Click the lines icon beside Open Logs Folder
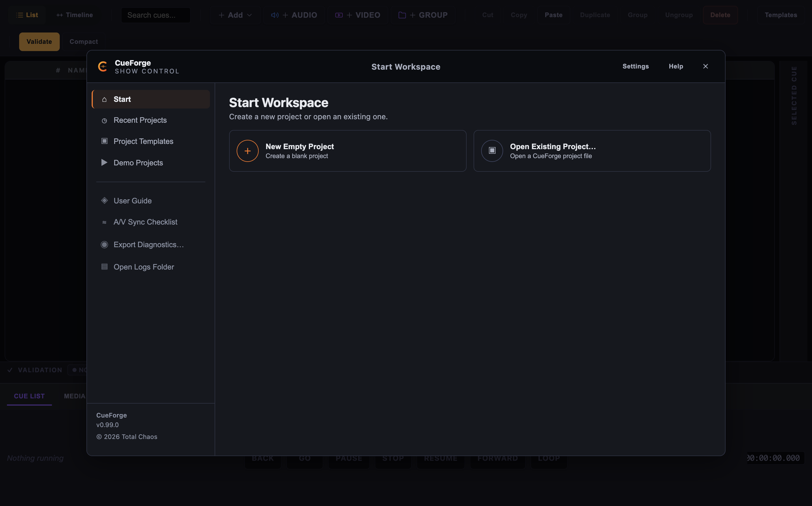 104,267
